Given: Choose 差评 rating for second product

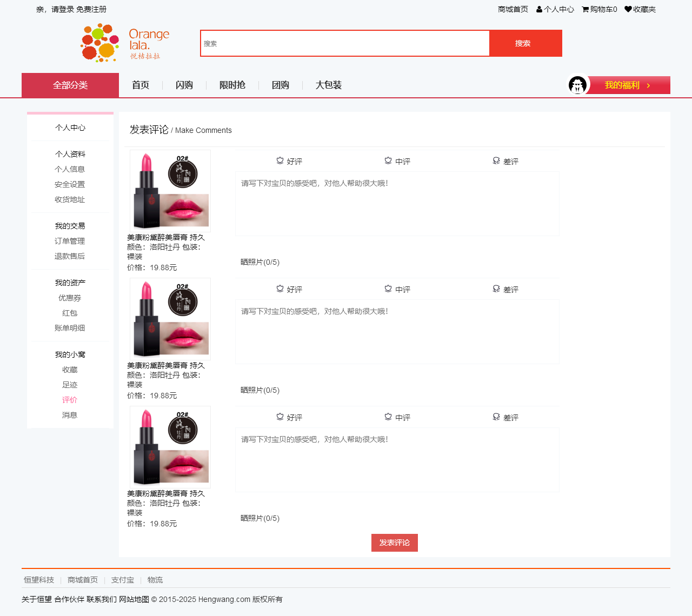Looking at the screenshot, I should tap(511, 290).
